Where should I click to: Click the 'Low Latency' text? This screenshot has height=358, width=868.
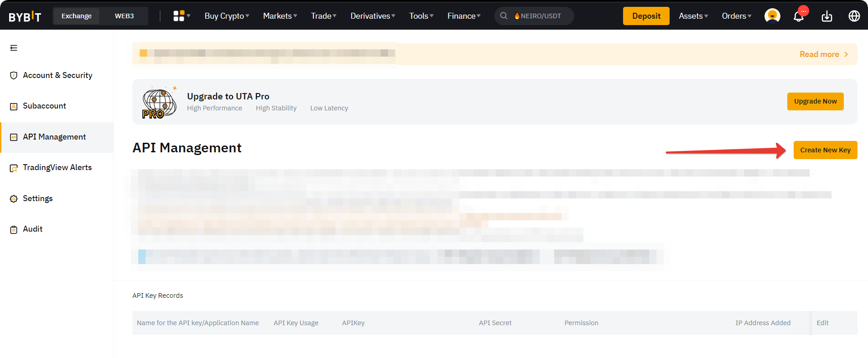point(329,108)
